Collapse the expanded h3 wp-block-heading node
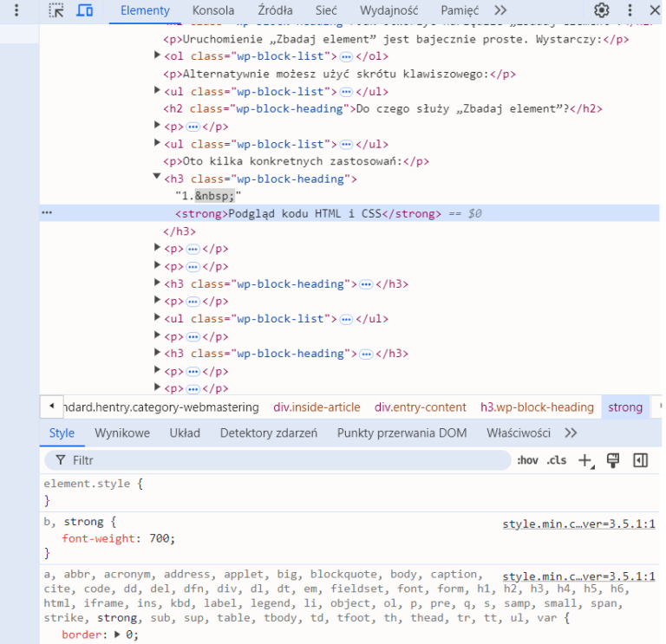This screenshot has width=666, height=644. point(157,178)
